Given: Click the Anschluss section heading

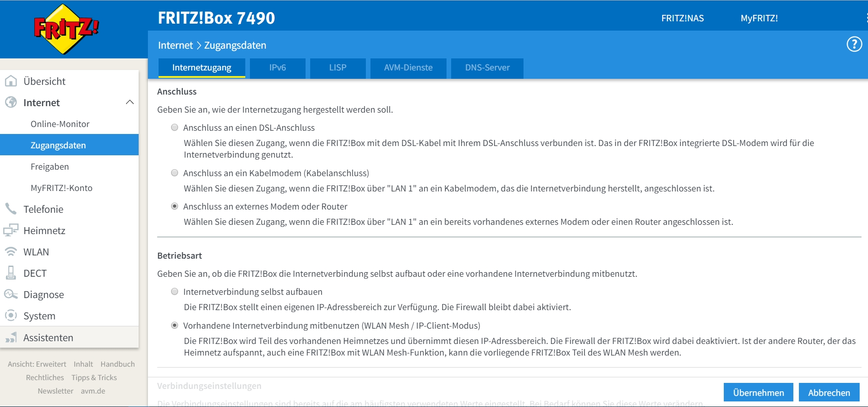Looking at the screenshot, I should click(x=177, y=92).
